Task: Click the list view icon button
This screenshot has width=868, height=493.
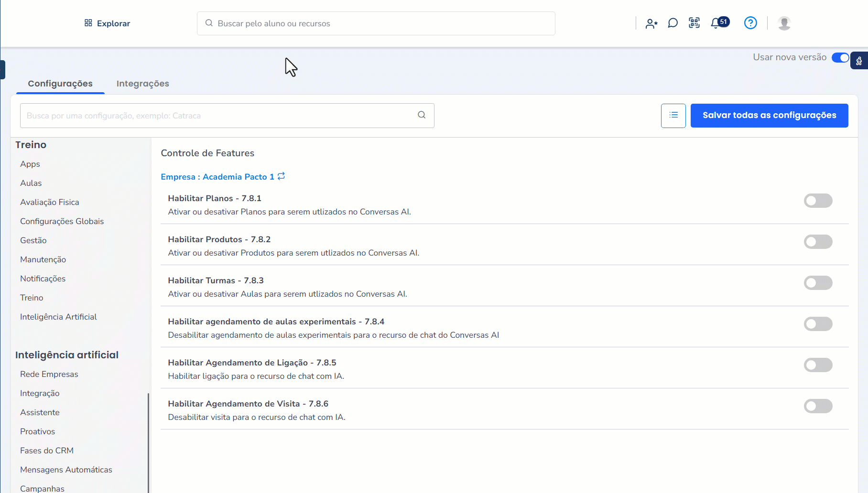Action: coord(673,116)
